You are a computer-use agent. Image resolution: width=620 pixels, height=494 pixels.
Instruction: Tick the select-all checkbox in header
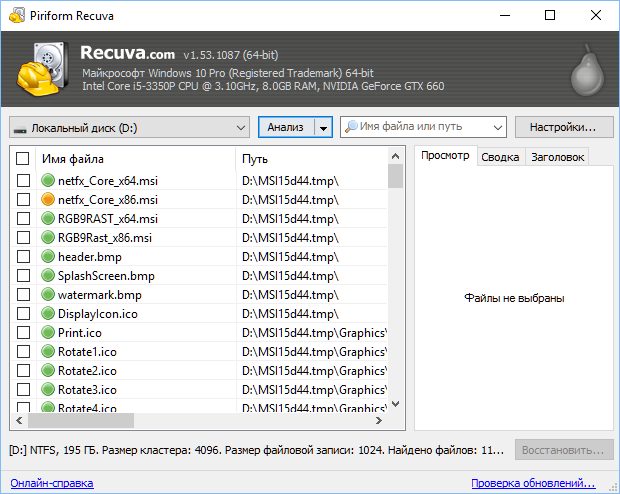[x=23, y=159]
